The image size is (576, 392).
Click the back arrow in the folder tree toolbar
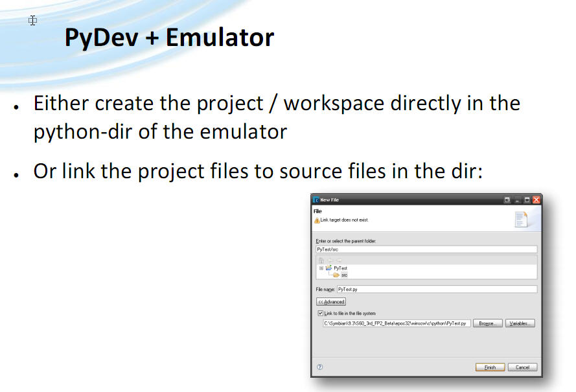[x=330, y=260]
